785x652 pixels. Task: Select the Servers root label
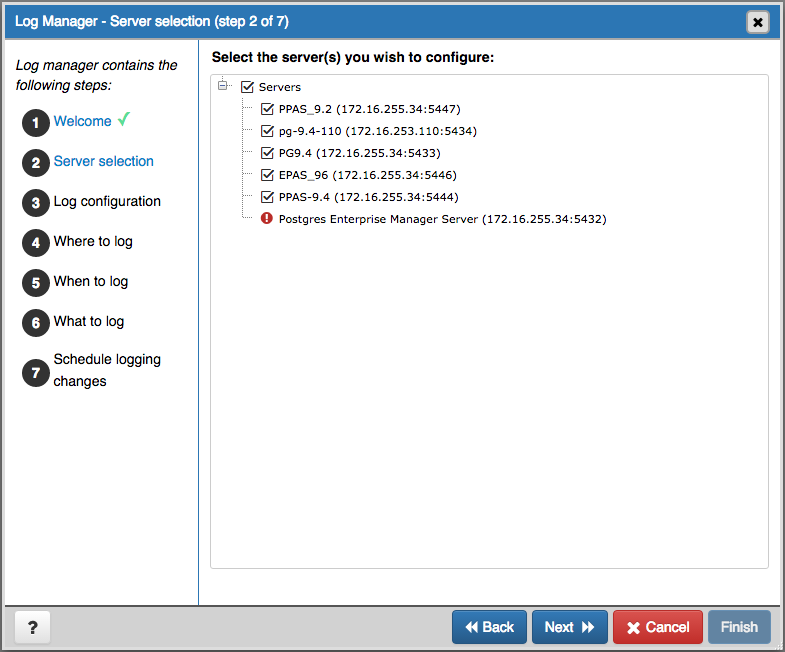pyautogui.click(x=279, y=87)
